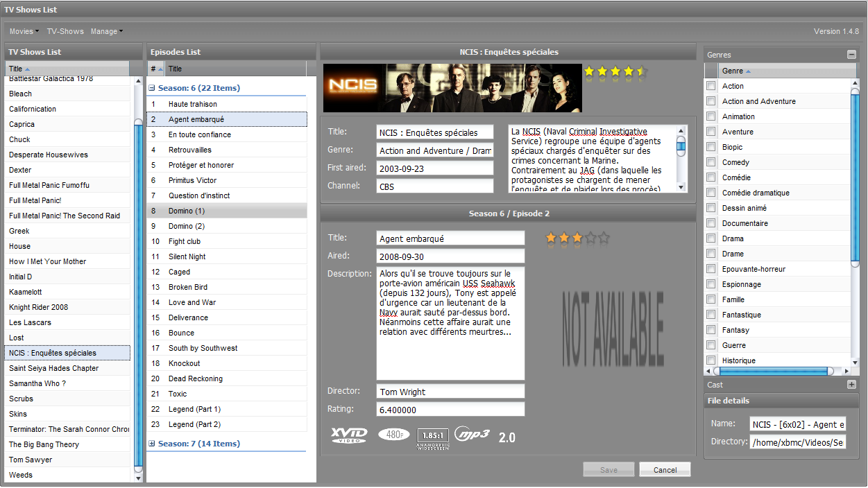Click the episode Rating field
This screenshot has width=868, height=488.
point(450,409)
